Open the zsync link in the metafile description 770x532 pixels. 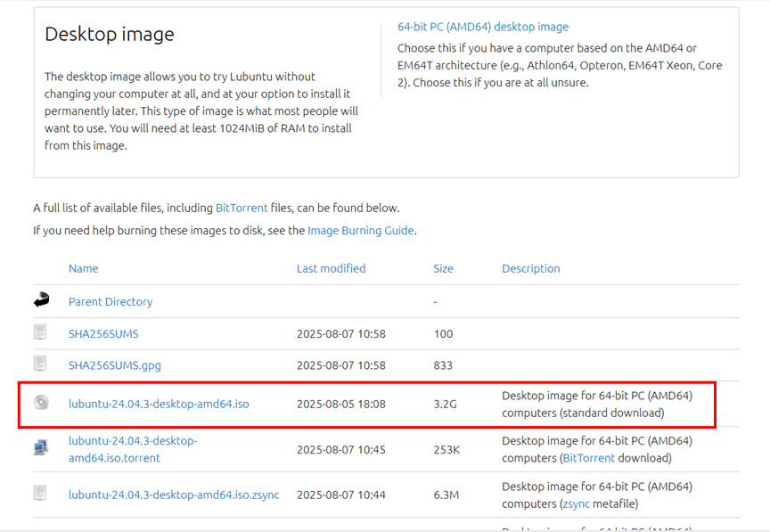(576, 504)
